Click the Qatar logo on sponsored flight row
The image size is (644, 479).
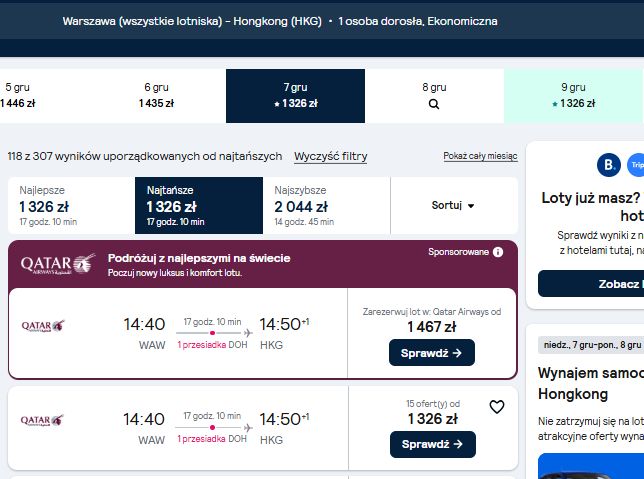(43, 326)
